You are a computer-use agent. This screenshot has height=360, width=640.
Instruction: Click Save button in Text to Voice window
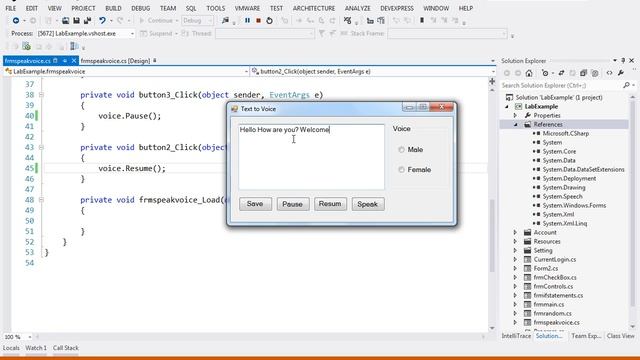255,204
